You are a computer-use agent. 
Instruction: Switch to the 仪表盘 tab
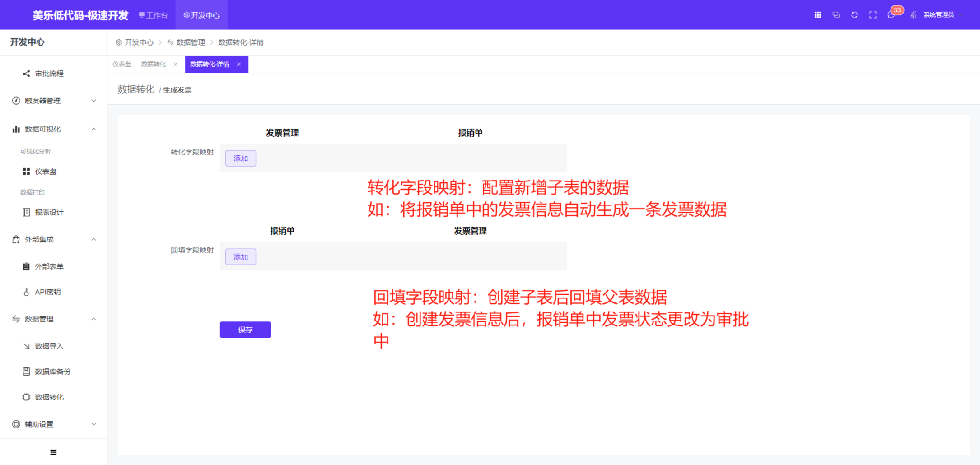coord(121,64)
